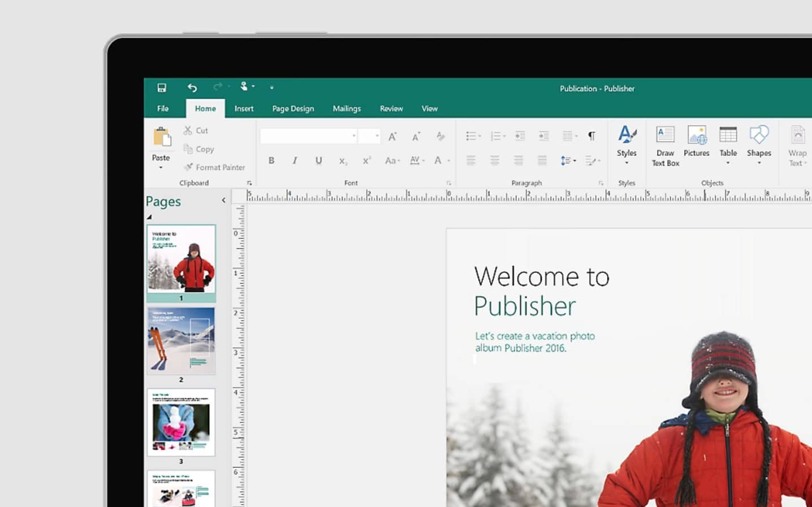Open the font name dropdown

click(354, 136)
